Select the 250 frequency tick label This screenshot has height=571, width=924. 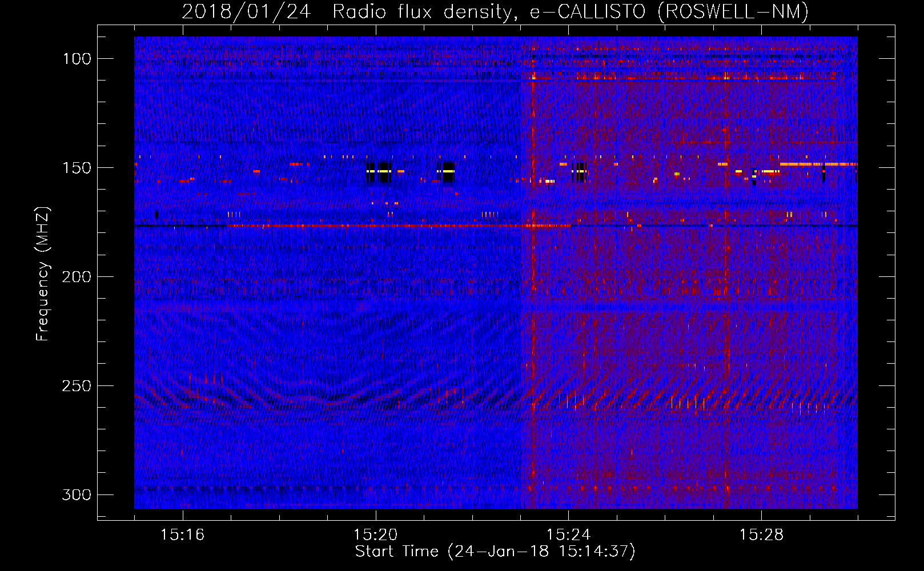(x=77, y=386)
